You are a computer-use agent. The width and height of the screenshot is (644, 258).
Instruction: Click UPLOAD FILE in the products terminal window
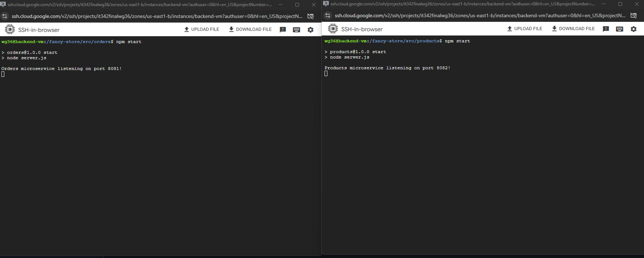525,29
